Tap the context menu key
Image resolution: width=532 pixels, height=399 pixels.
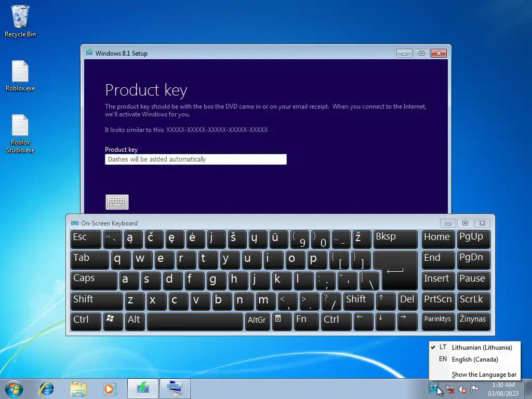pyautogui.click(x=282, y=322)
